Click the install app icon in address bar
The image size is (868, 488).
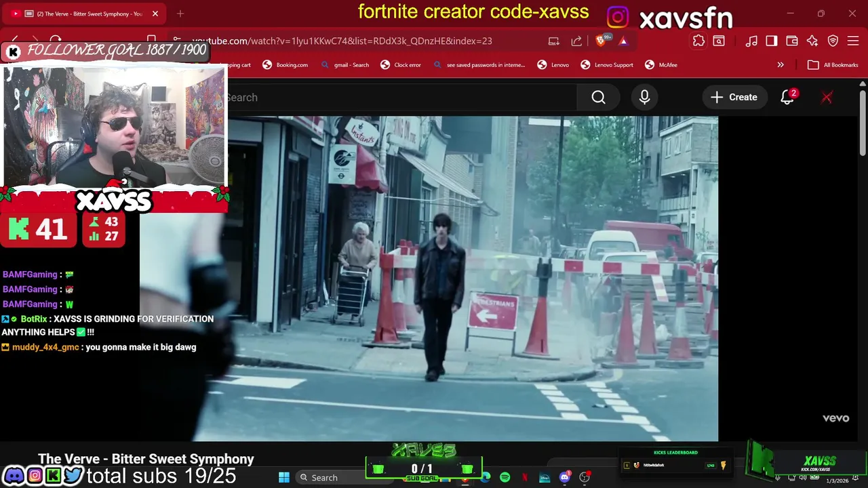[554, 41]
